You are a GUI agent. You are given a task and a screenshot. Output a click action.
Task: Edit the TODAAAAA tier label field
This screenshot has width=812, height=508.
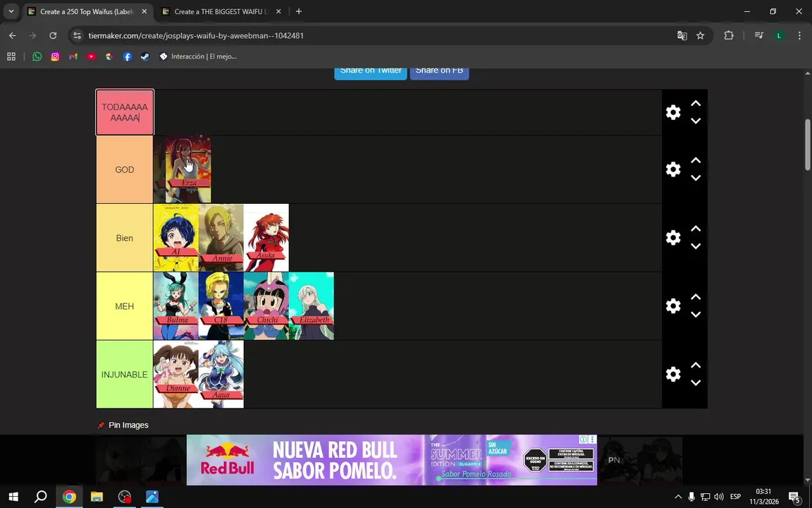click(125, 112)
